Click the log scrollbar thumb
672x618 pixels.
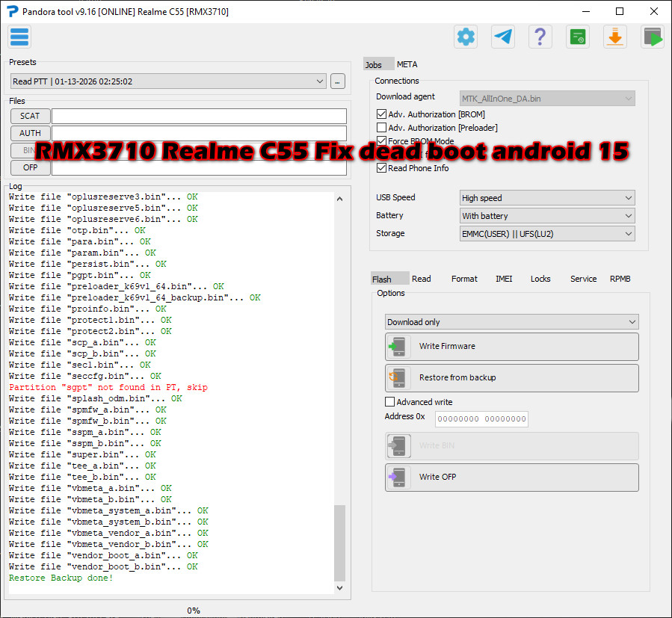[x=339, y=543]
